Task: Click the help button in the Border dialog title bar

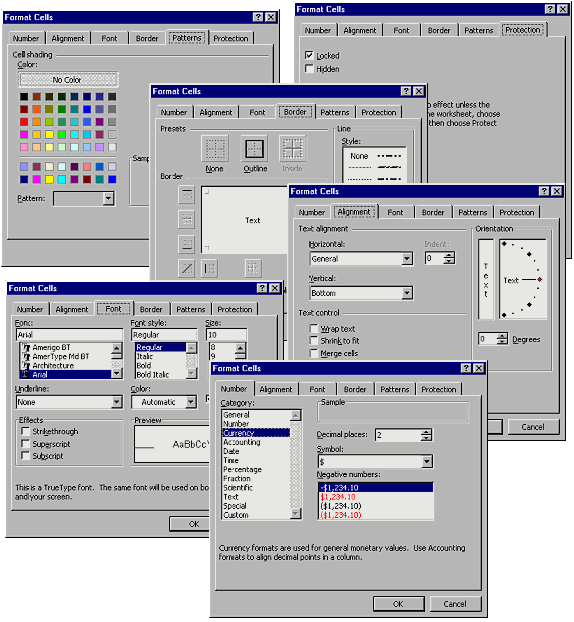Action: (x=406, y=91)
